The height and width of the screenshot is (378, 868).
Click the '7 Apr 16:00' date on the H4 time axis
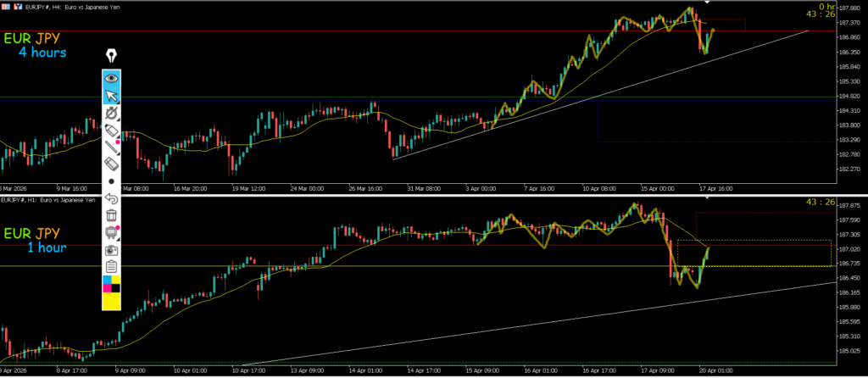pyautogui.click(x=541, y=188)
